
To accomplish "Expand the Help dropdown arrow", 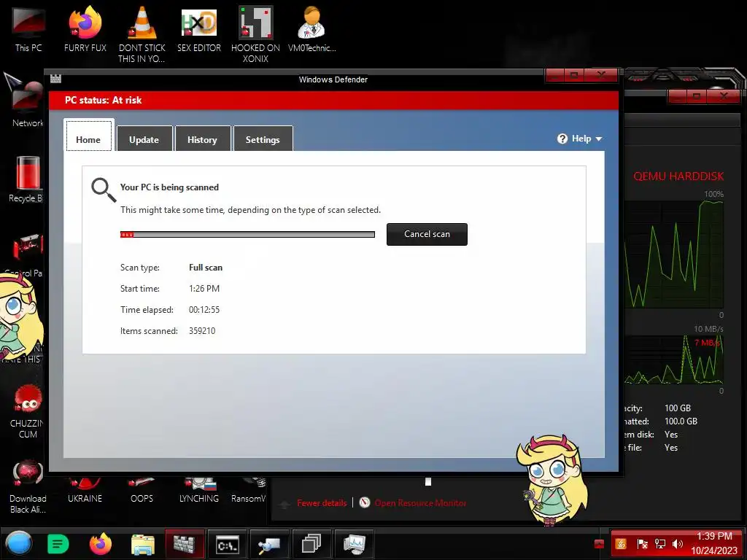I will 599,139.
